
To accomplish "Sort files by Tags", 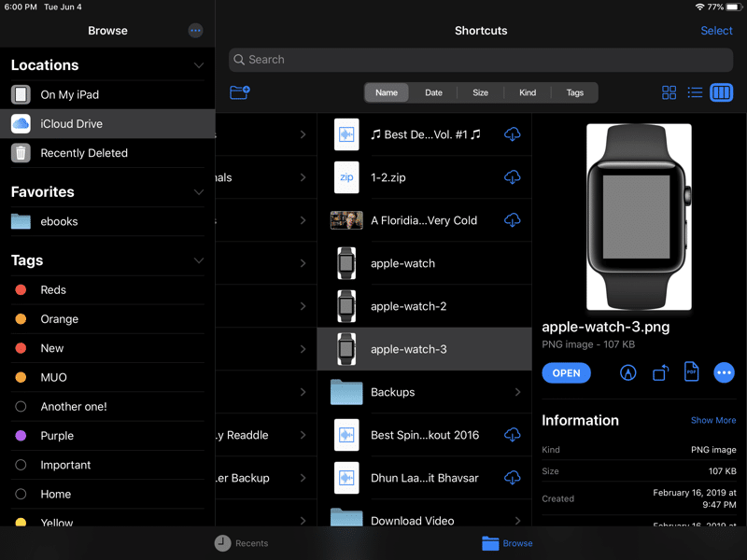I will 574,92.
